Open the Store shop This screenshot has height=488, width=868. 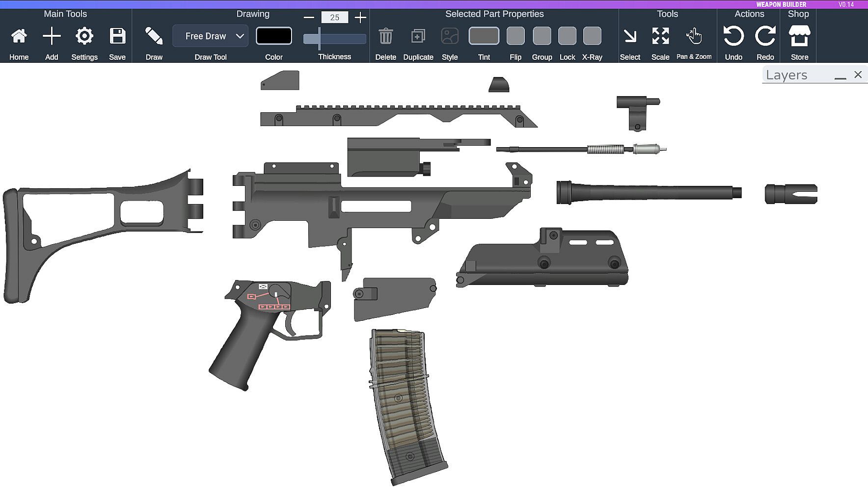[x=799, y=36]
